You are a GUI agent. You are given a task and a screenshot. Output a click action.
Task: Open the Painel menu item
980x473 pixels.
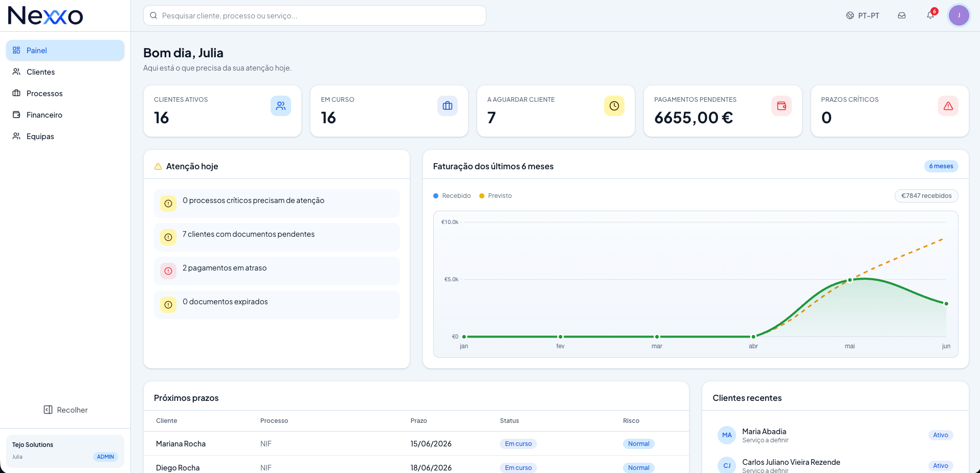point(65,50)
